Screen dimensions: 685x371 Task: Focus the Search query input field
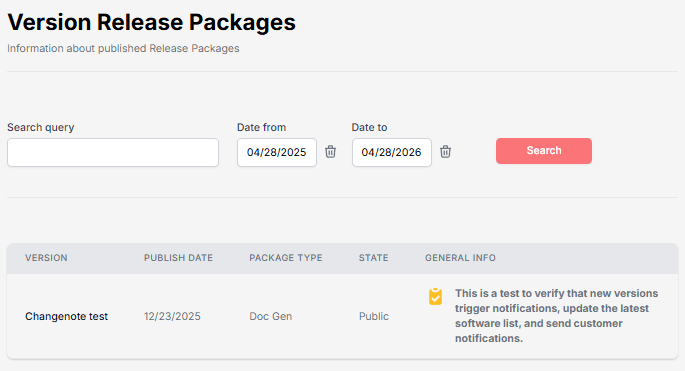[113, 153]
